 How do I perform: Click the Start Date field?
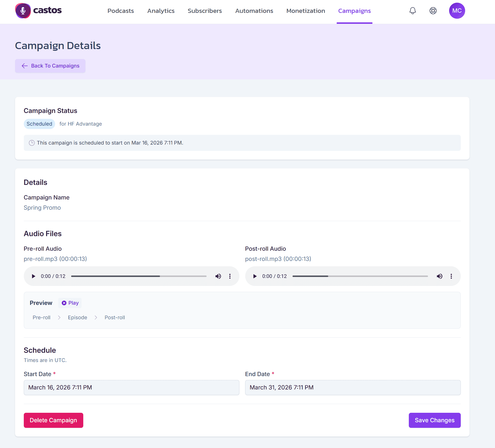click(131, 388)
